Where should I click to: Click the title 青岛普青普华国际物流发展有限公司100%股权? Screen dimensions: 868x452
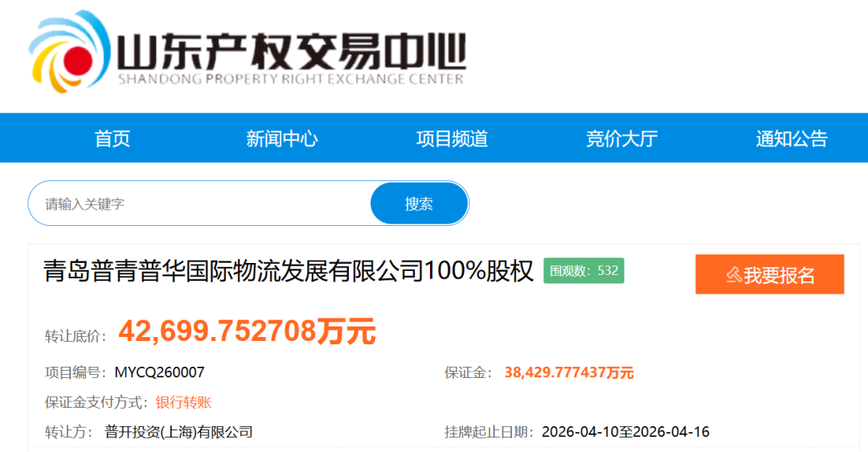[288, 271]
